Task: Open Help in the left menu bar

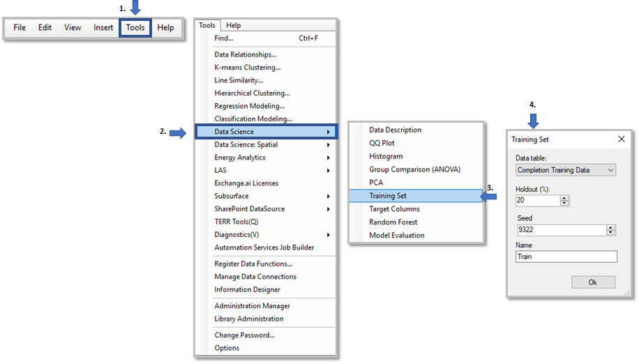Action: click(x=165, y=28)
